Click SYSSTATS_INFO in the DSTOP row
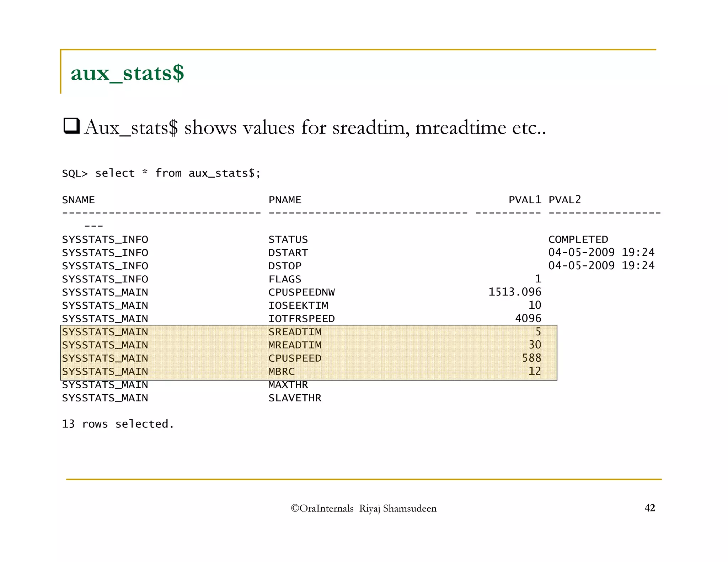The image size is (728, 562). [105, 266]
